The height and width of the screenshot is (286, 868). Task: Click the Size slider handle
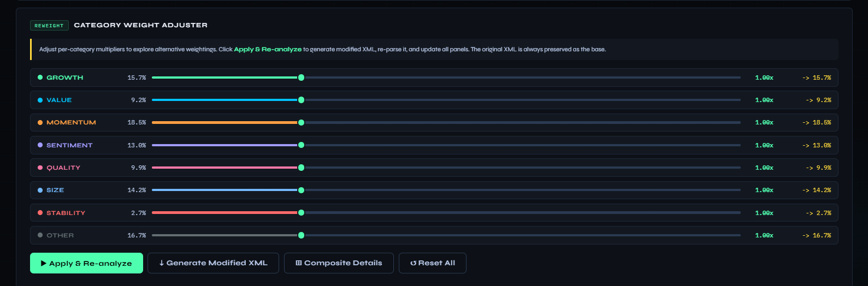pyautogui.click(x=301, y=190)
